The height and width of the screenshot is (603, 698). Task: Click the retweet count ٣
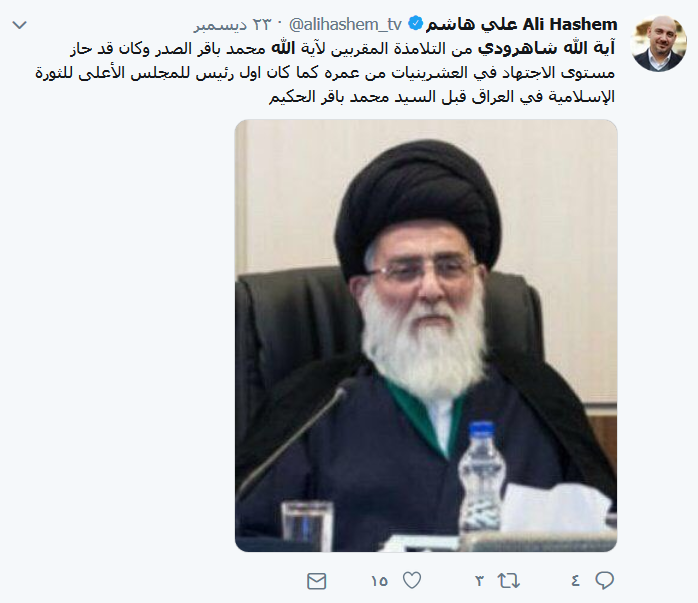479,581
